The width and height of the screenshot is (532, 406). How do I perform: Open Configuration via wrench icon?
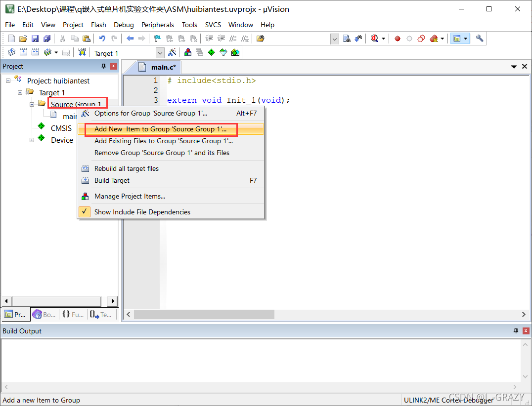480,39
